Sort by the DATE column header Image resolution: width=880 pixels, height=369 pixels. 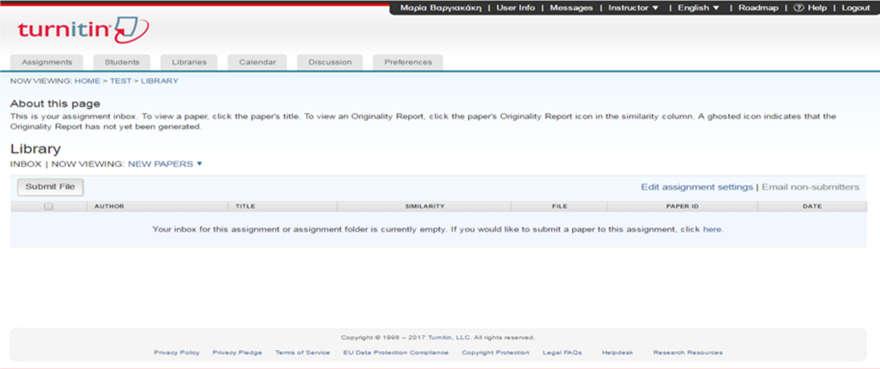(x=812, y=206)
